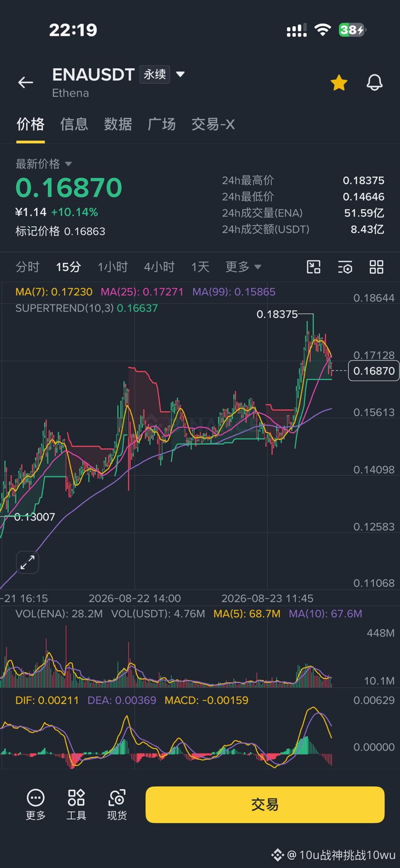Viewport: 400px width, 868px height.
Task: Tap the volume MA(10) label
Action: 326,614
